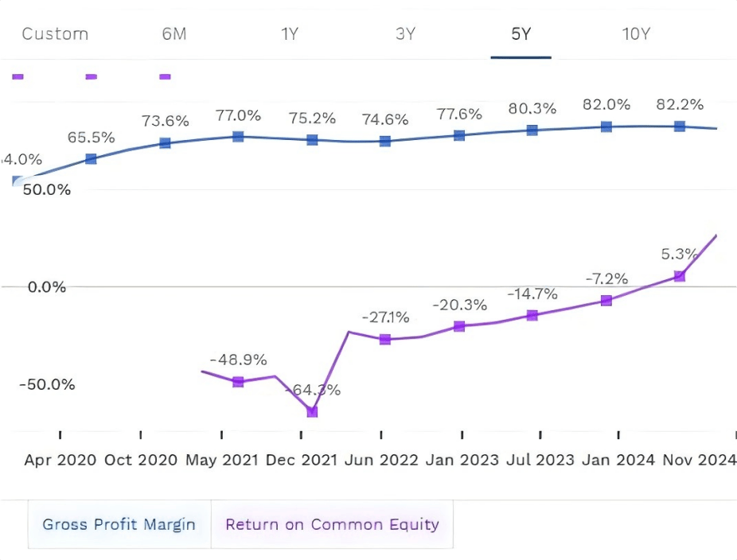
Task: Click the third purple legend swatch
Action: coord(165,76)
